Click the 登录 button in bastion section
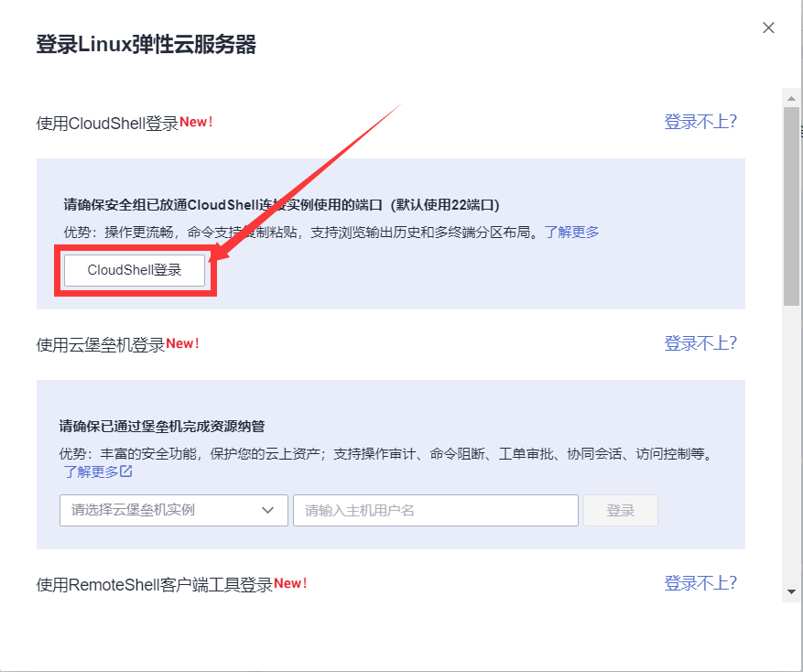 point(620,510)
